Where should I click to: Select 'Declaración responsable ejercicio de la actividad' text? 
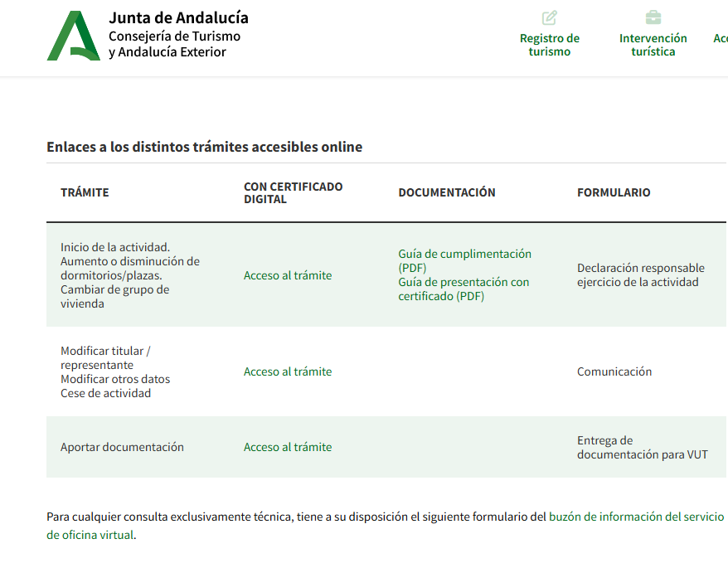point(641,274)
